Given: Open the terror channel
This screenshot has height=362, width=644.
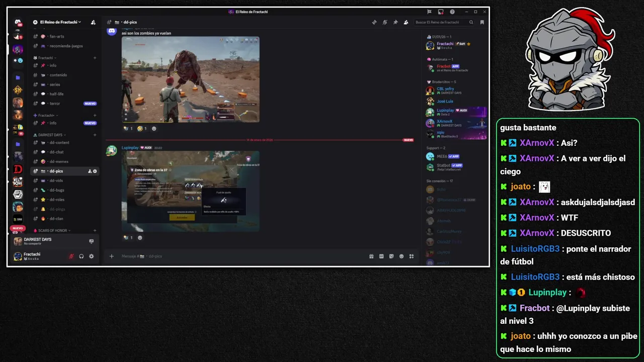Looking at the screenshot, I should coord(64,104).
